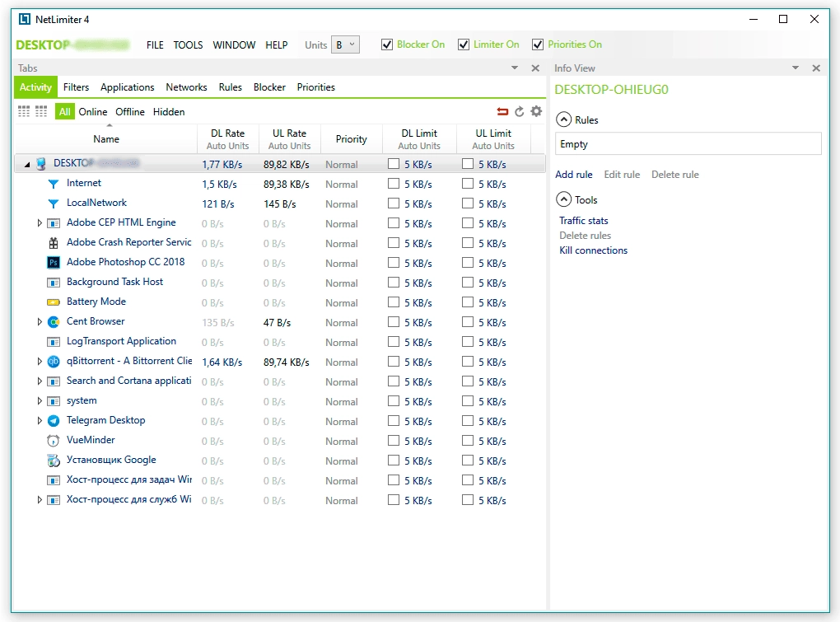Image resolution: width=840 pixels, height=622 pixels.
Task: Click the NetLimiter 4 logo in title bar
Action: point(25,19)
